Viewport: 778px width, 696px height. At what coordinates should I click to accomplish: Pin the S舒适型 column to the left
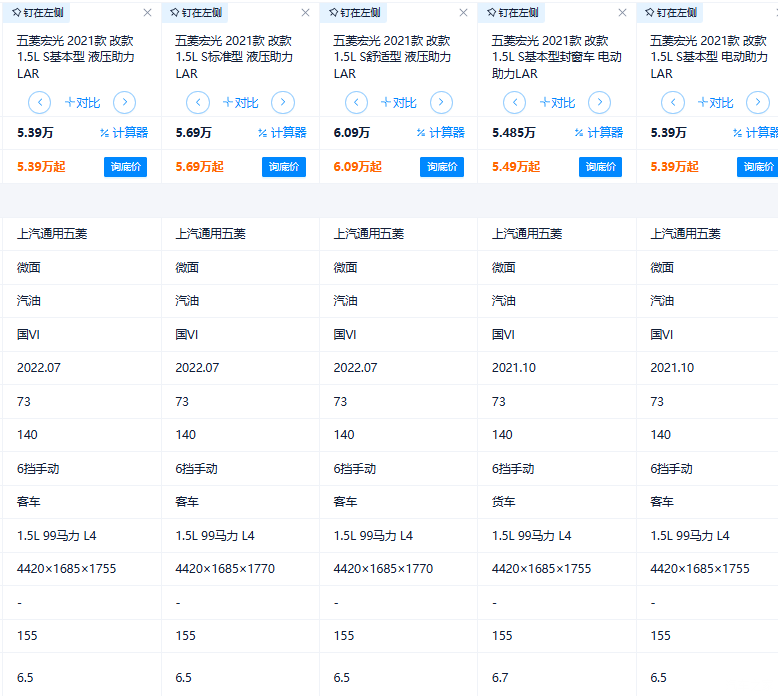point(354,13)
